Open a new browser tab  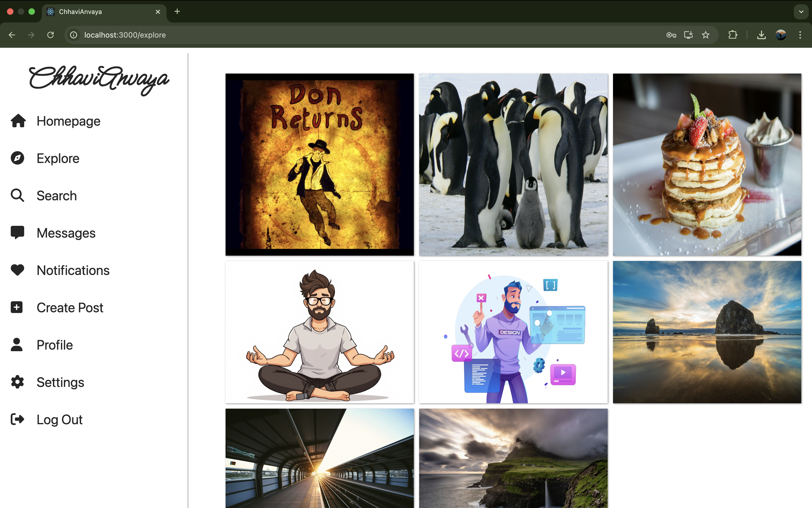coord(177,12)
